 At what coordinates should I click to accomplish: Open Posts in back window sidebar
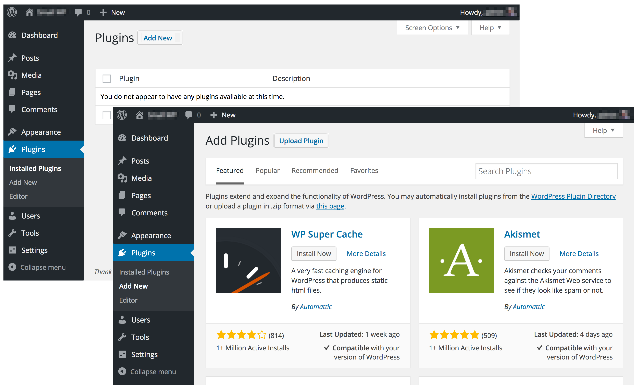pyautogui.click(x=24, y=58)
